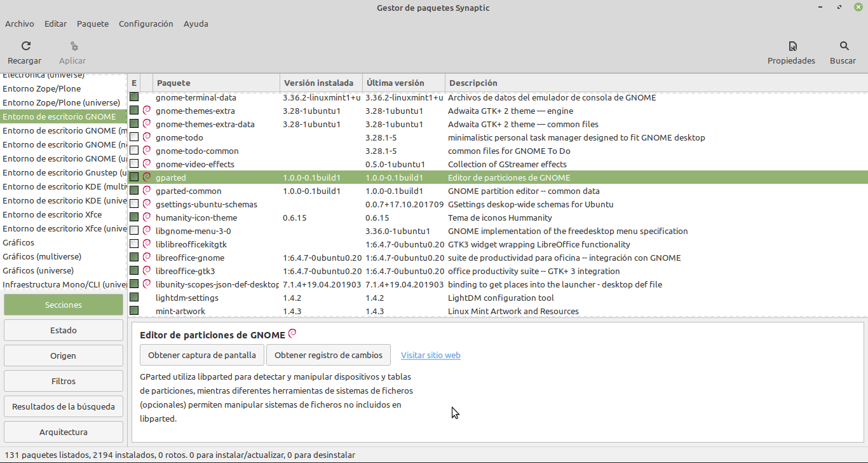Select Entorno de escritorio Xfce section

64,214
